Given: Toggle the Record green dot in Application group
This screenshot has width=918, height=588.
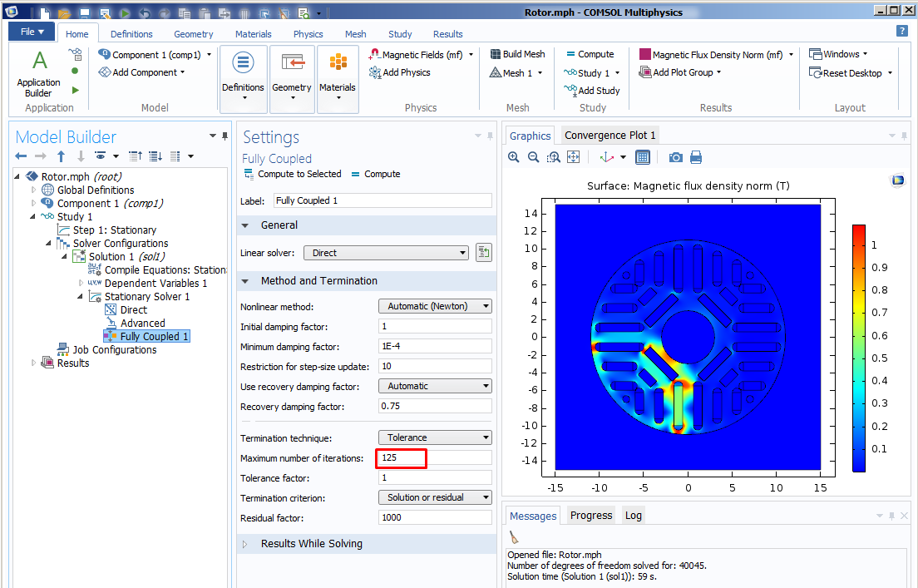Looking at the screenshot, I should point(75,71).
